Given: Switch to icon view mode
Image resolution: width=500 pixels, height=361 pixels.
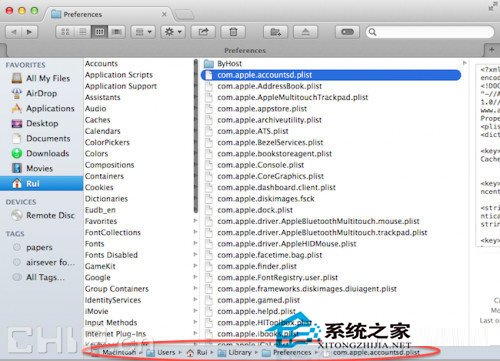Looking at the screenshot, I should 65,32.
